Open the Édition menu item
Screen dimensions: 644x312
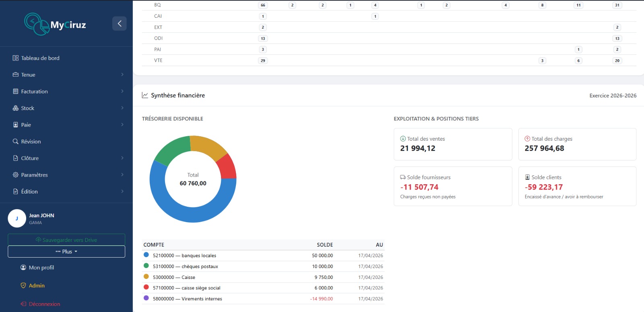pos(66,191)
